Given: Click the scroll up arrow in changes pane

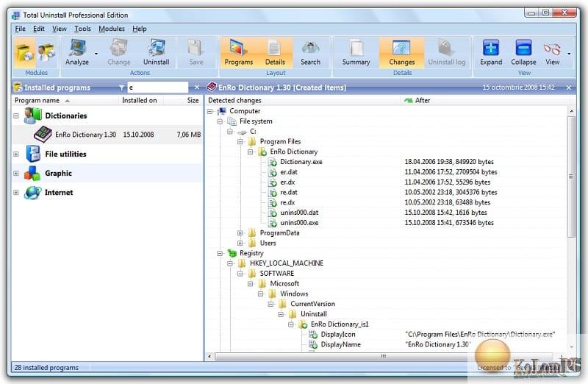Looking at the screenshot, I should 571,111.
